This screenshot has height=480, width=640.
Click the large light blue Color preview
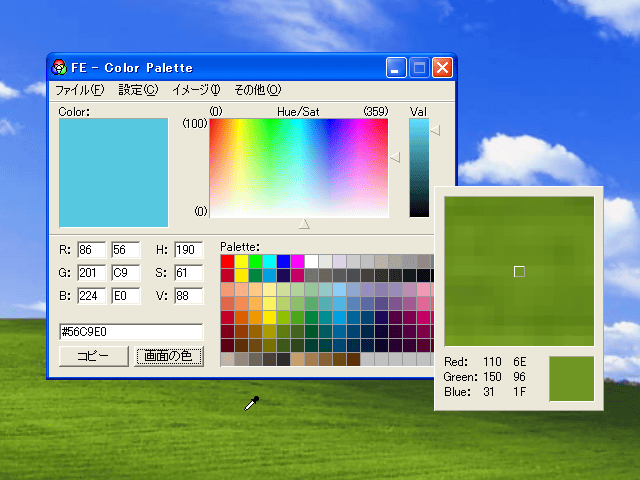coord(113,173)
